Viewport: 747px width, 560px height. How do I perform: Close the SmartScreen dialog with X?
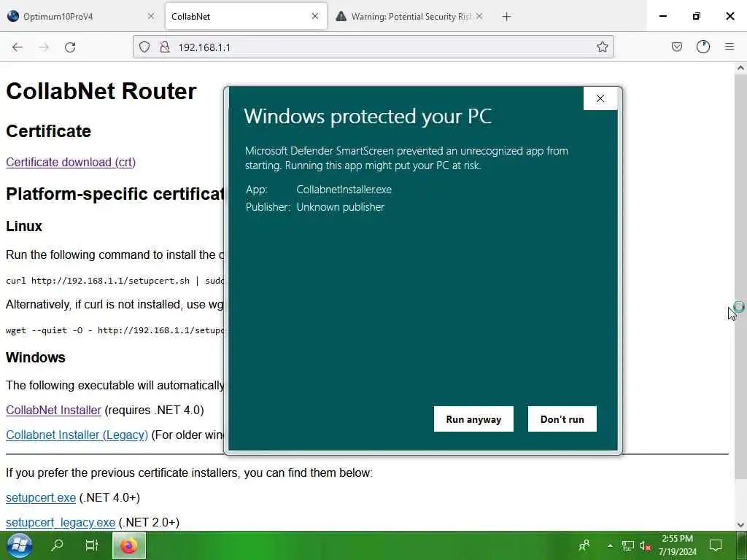(x=600, y=98)
